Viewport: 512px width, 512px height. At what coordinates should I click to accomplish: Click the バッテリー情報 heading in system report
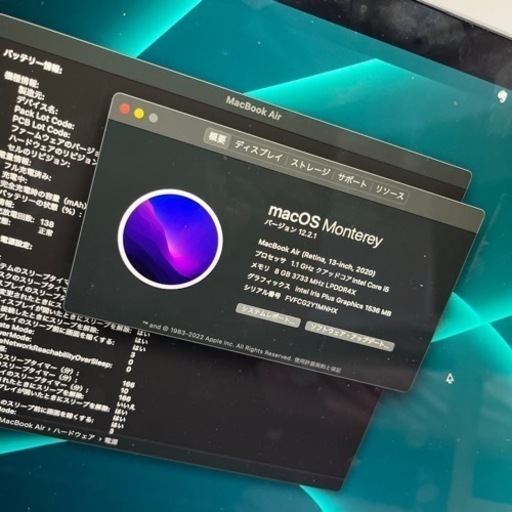tap(33, 62)
